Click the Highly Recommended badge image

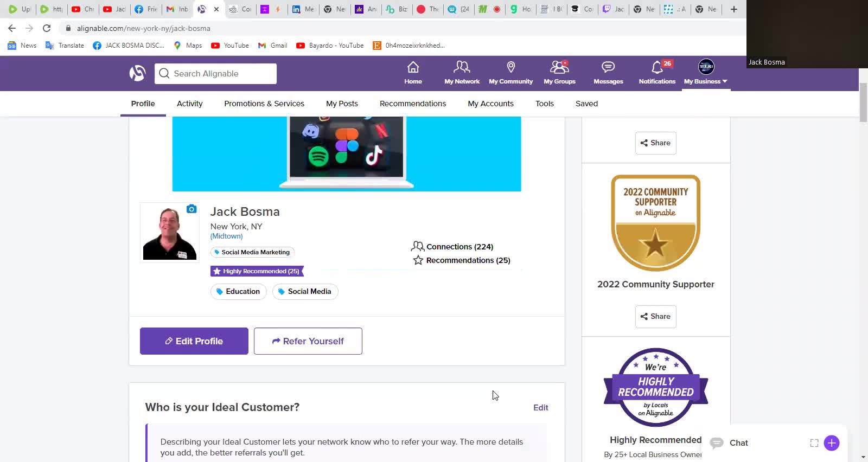pyautogui.click(x=655, y=387)
